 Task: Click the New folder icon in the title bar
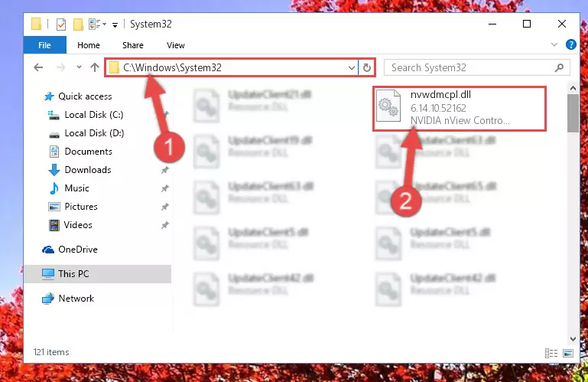pos(78,24)
